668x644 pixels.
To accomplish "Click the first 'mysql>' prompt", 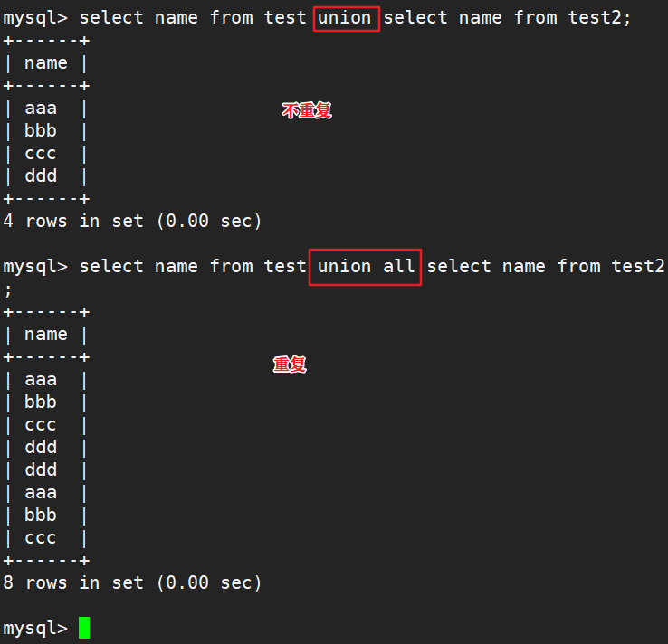I will (35, 19).
